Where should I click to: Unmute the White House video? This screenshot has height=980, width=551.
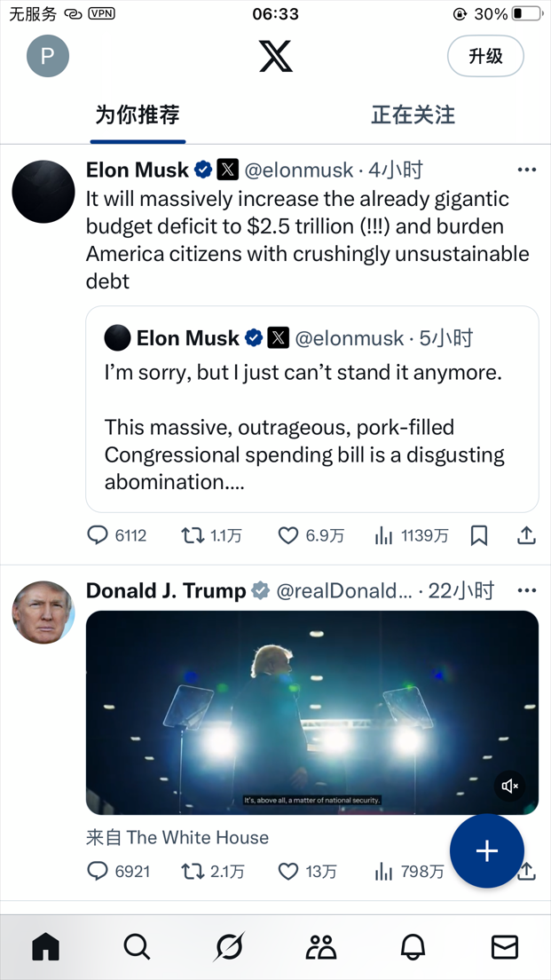(x=510, y=786)
